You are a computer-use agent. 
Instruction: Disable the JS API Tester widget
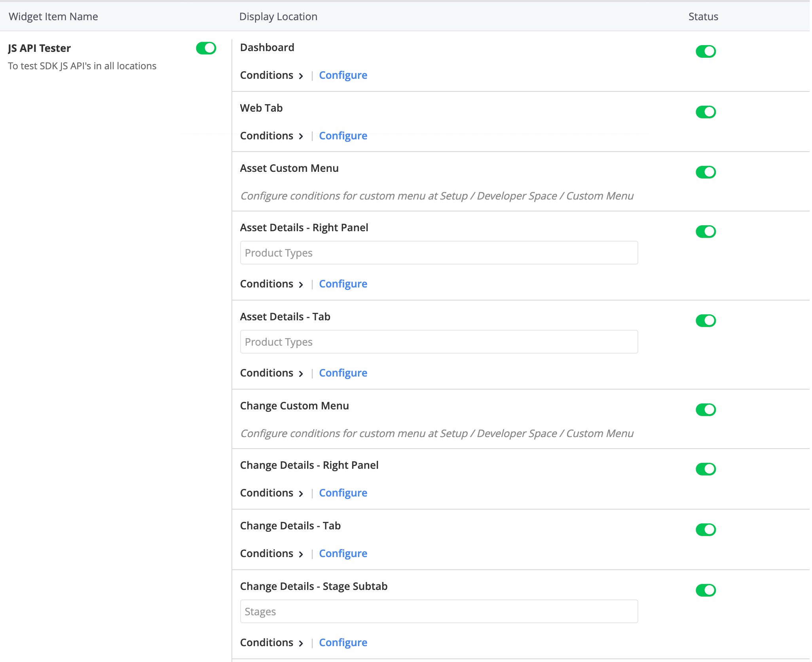coord(205,48)
